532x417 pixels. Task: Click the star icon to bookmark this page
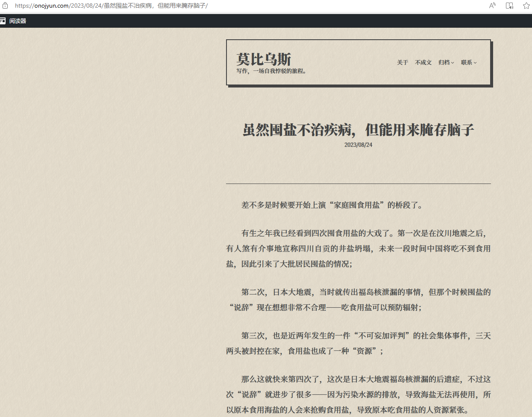point(526,6)
